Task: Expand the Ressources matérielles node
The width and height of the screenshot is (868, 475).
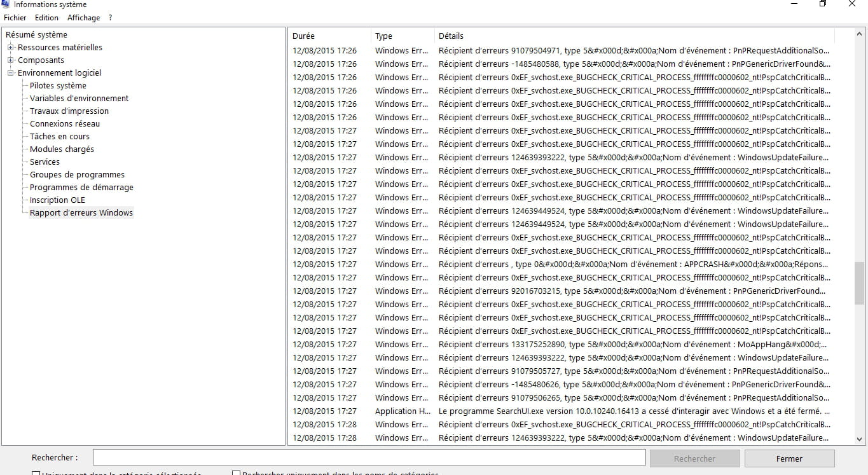Action: coord(10,48)
